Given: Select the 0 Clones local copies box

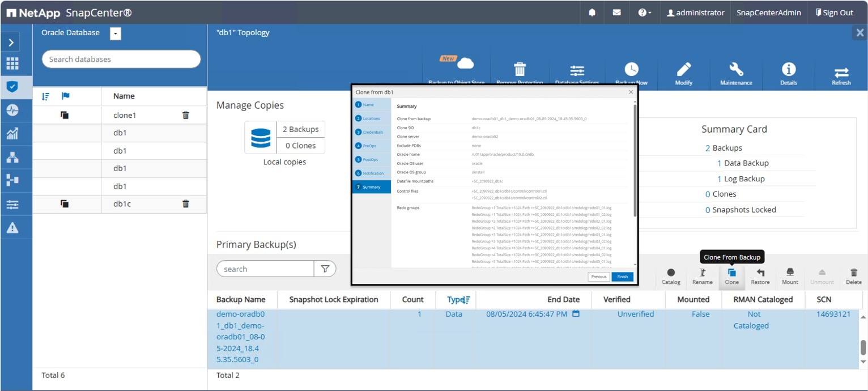Looking at the screenshot, I should (x=301, y=146).
